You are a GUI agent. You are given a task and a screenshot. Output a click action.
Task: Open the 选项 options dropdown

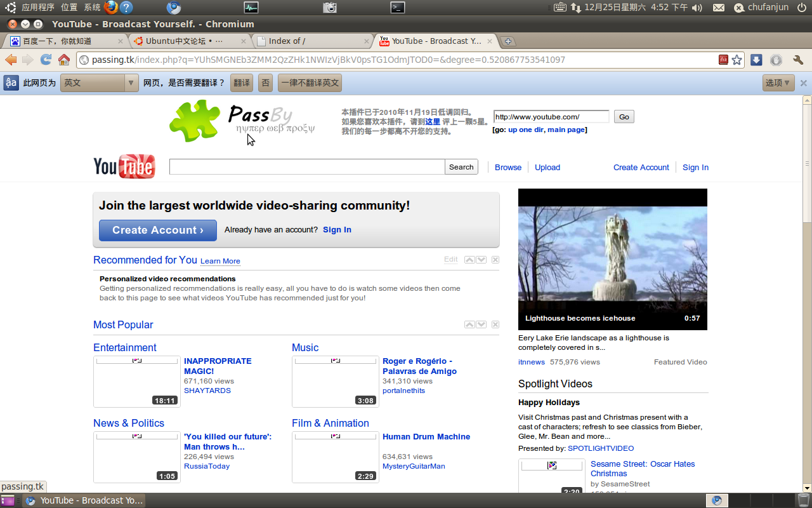pos(778,83)
